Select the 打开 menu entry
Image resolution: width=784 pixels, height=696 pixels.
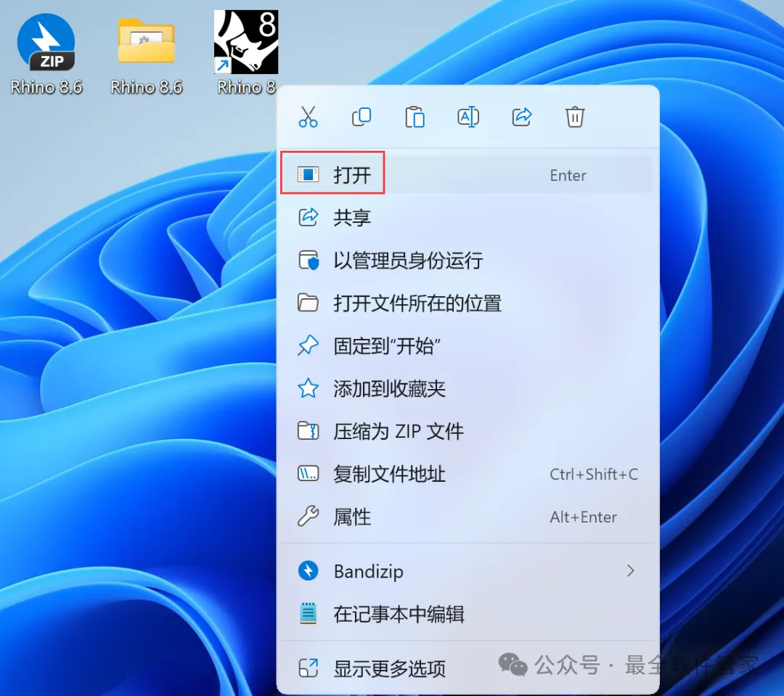click(467, 174)
